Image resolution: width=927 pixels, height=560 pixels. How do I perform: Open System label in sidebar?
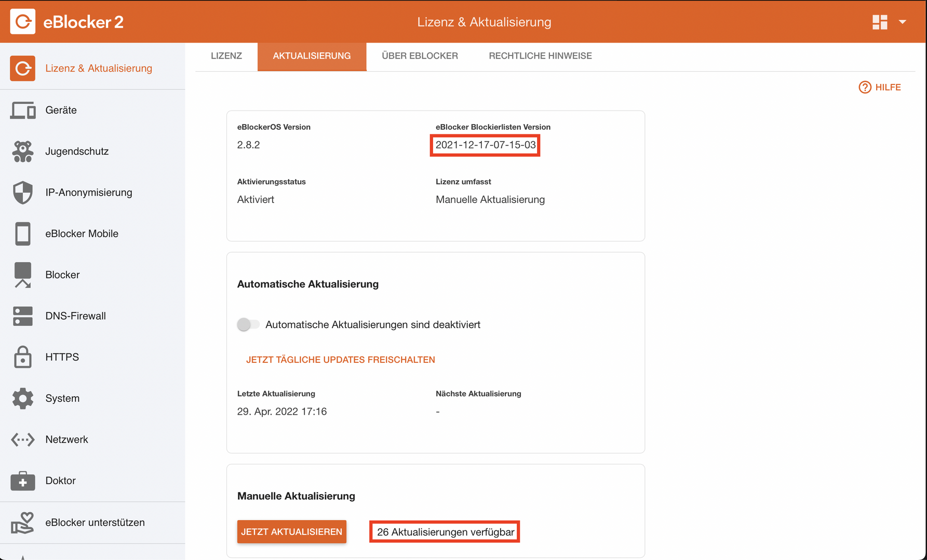62,399
